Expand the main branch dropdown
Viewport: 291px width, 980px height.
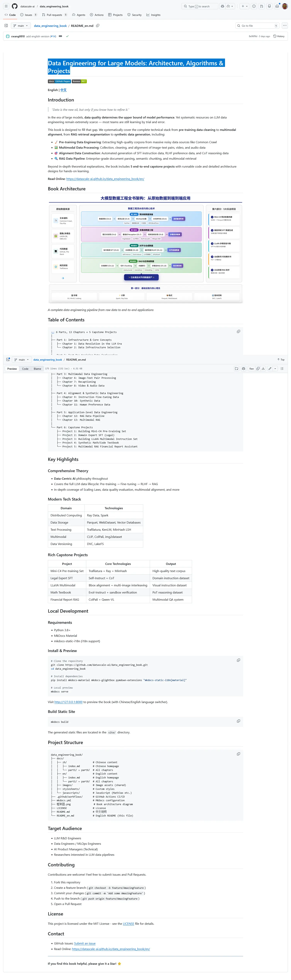click(x=20, y=26)
